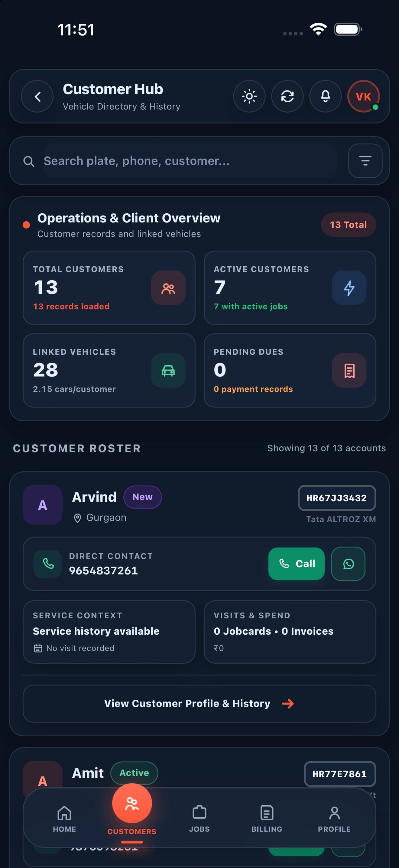Switch to the Home tab

tap(64, 819)
